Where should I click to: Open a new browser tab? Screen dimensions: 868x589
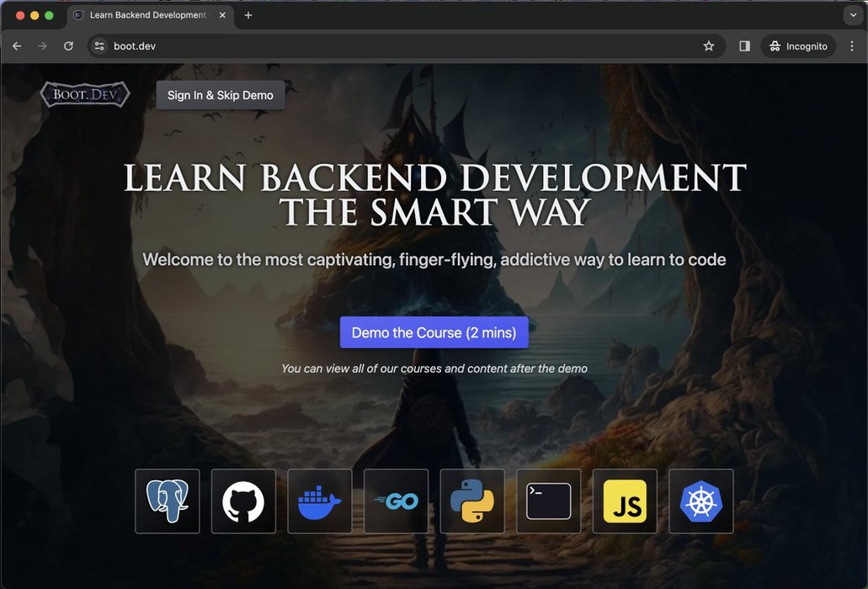coord(248,15)
